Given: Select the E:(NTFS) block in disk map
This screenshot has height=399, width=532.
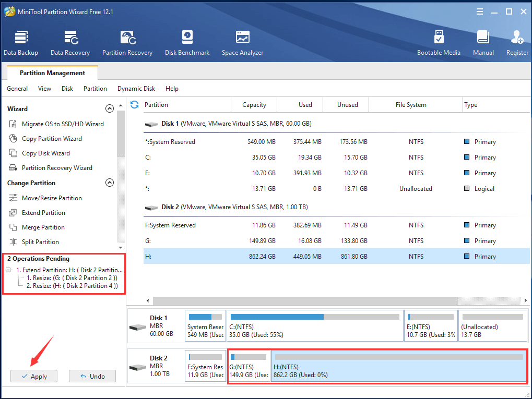Looking at the screenshot, I should (x=431, y=326).
